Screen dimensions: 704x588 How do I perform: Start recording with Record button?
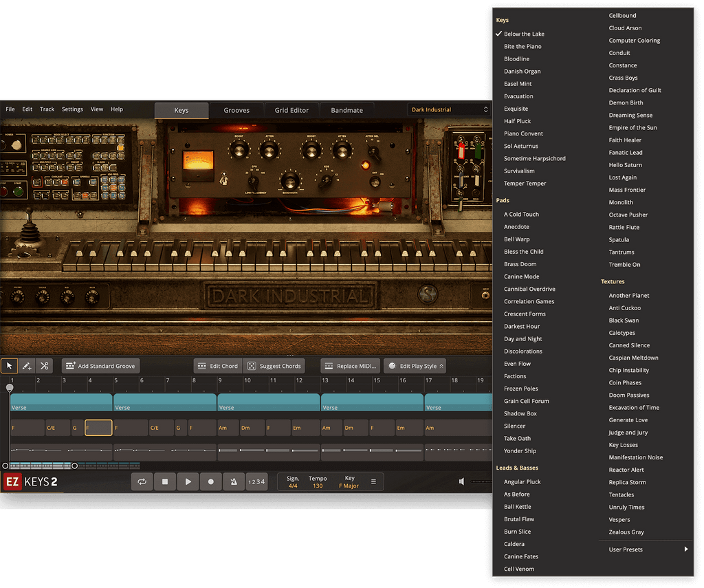(210, 481)
